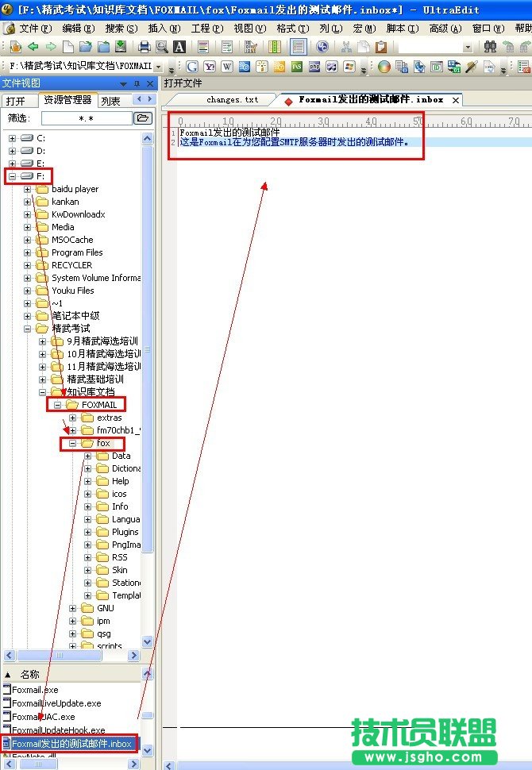Select Foxmail.exe in the file list

click(35, 690)
